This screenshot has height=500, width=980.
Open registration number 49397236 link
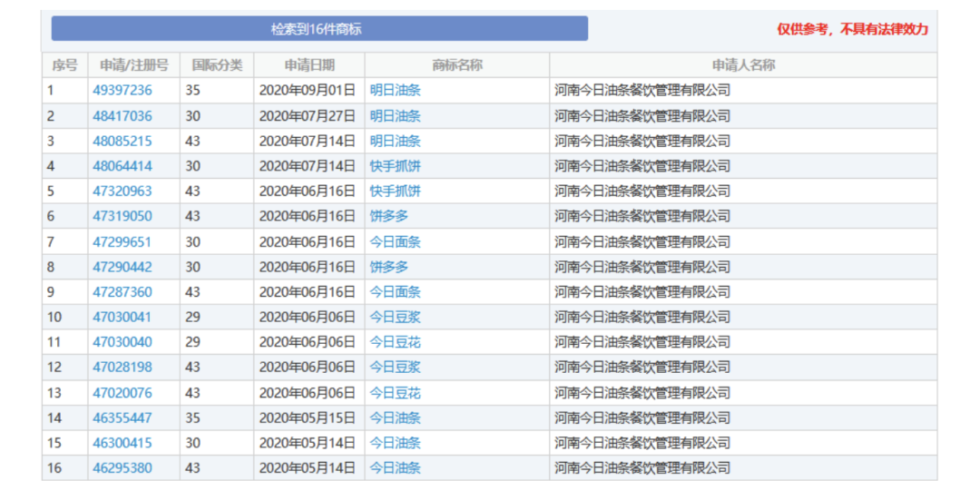[122, 91]
